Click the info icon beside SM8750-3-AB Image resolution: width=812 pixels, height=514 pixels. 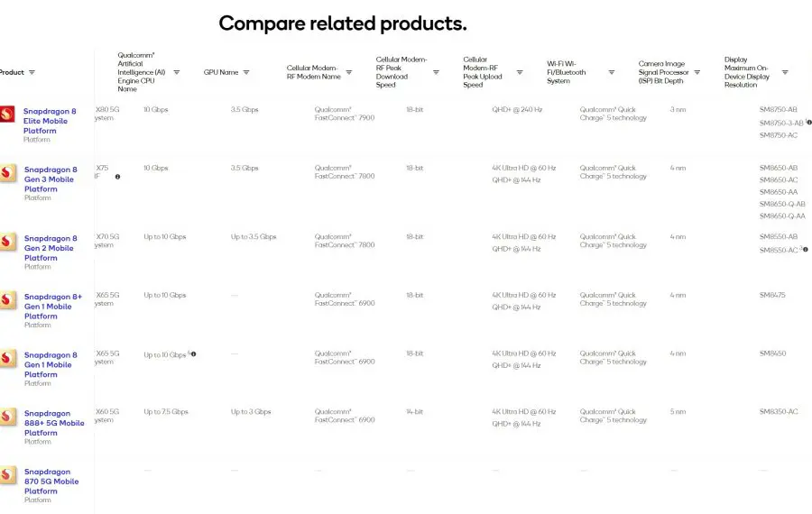tap(809, 123)
